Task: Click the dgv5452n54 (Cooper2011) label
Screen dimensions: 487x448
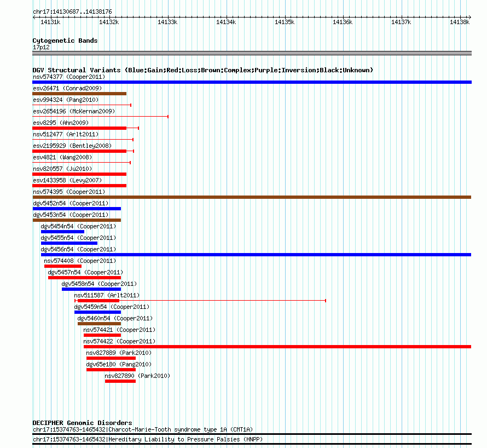Action: point(71,203)
